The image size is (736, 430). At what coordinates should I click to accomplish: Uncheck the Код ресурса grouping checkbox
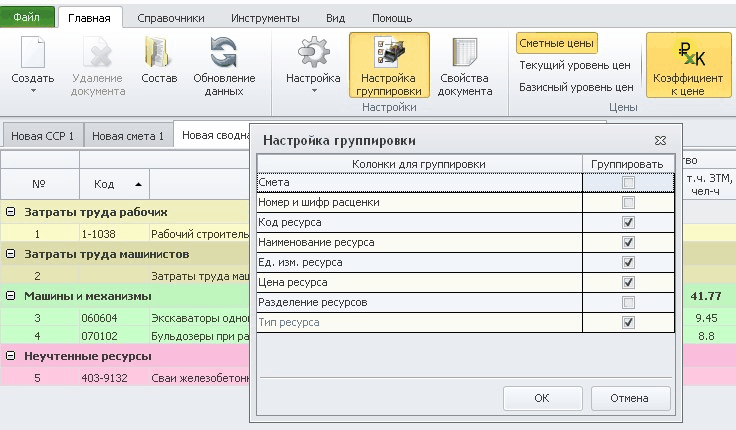pos(628,222)
